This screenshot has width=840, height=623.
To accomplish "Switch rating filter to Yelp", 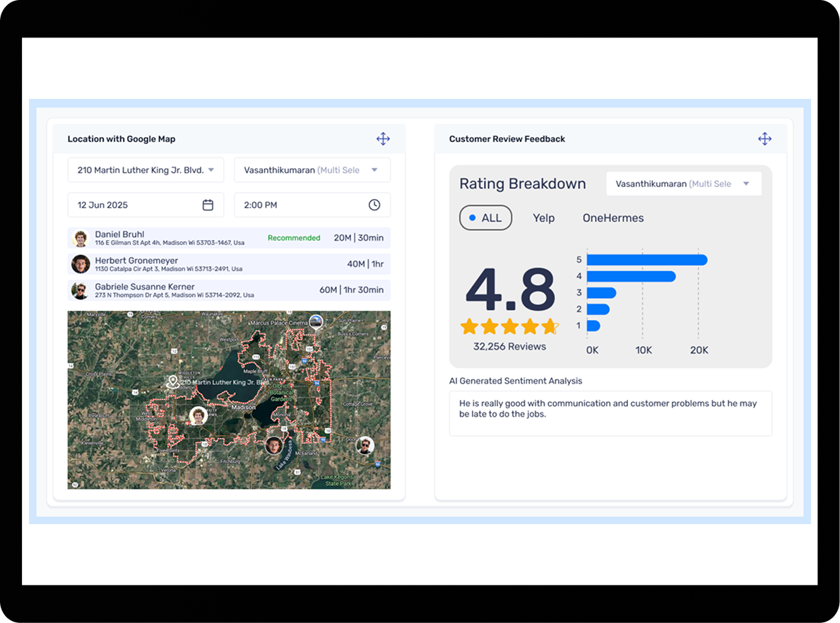I will pyautogui.click(x=543, y=218).
